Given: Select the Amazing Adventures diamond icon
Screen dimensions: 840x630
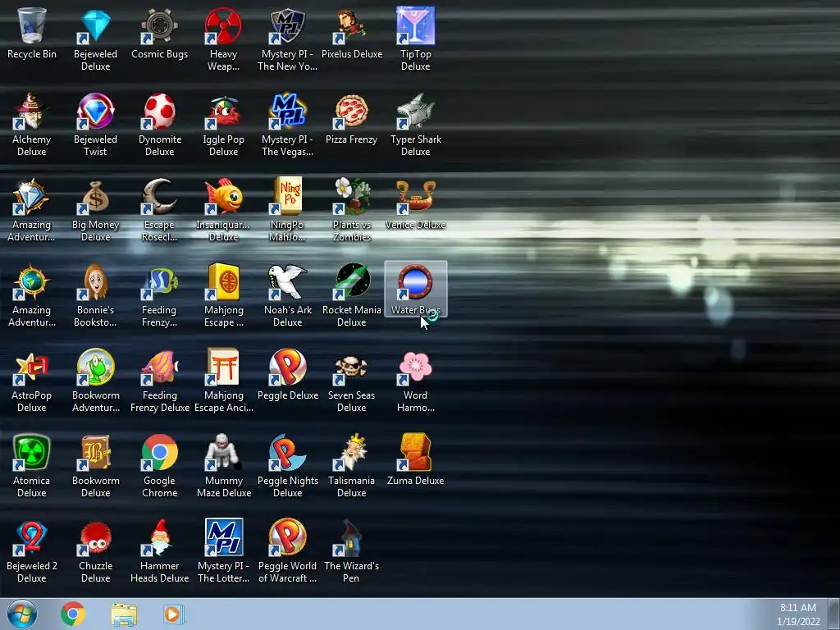Looking at the screenshot, I should (x=32, y=196).
